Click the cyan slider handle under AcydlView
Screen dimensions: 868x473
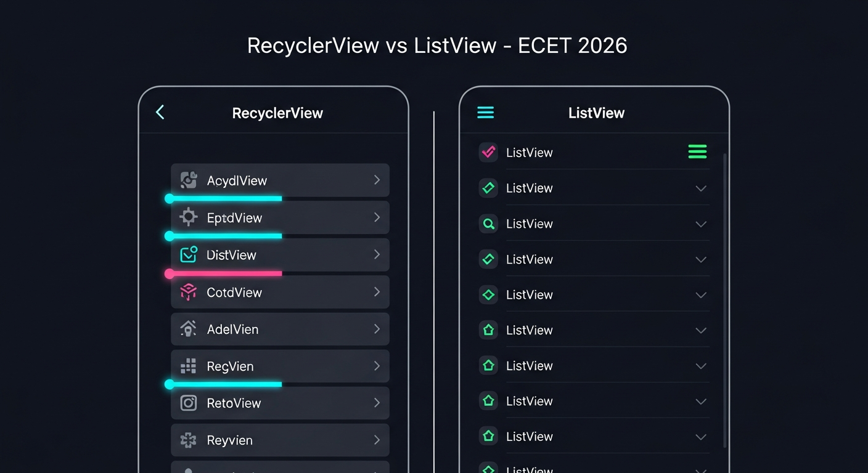click(170, 198)
